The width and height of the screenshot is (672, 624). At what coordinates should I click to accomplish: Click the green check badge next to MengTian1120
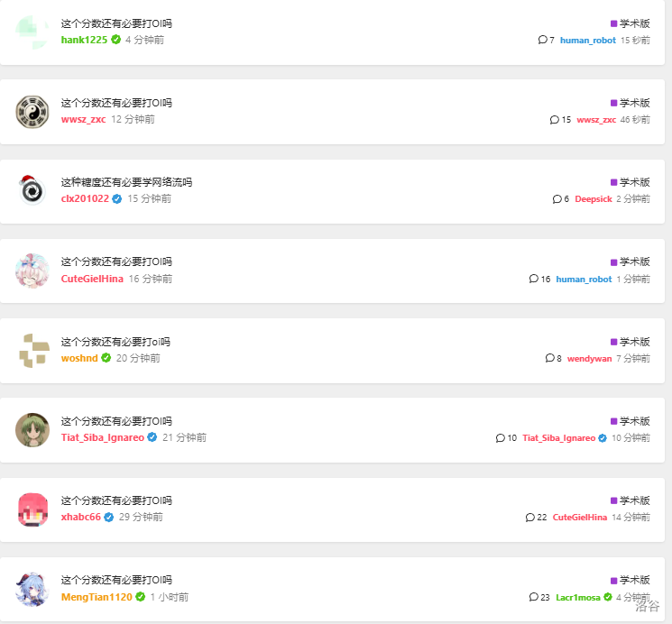140,597
